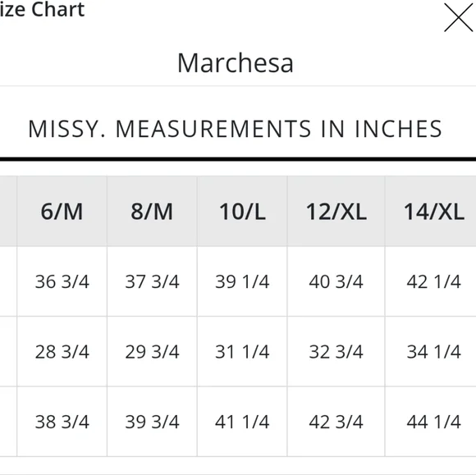
Task: Click the 42 1/4 measurement cell
Action: pyautogui.click(x=431, y=281)
